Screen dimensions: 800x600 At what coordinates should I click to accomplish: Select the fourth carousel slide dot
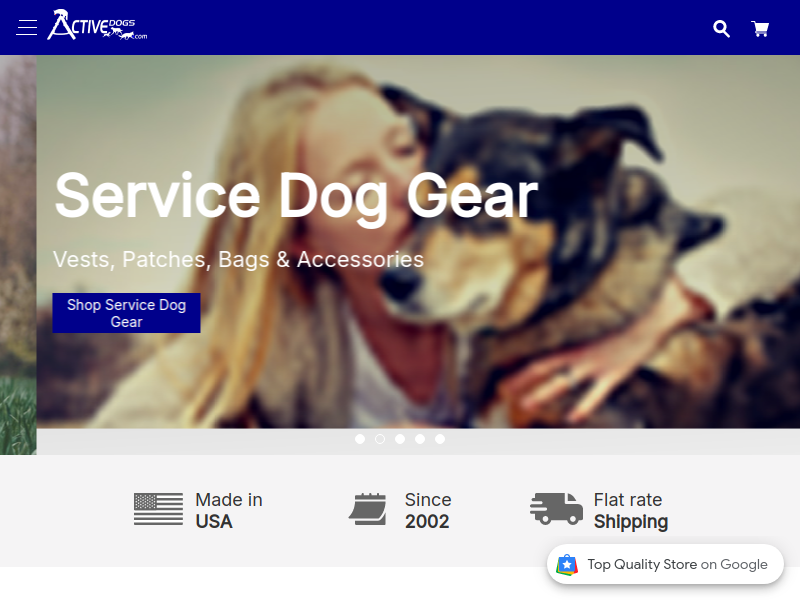(x=419, y=439)
